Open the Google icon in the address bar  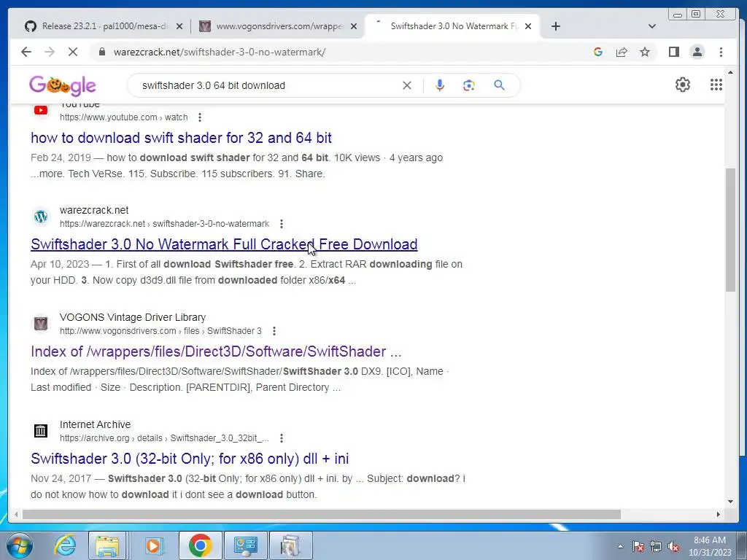598,52
